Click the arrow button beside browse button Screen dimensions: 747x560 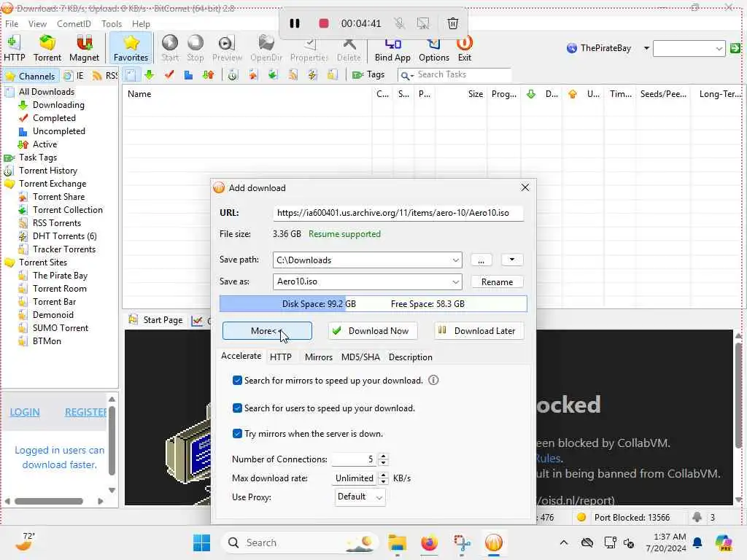coord(512,260)
